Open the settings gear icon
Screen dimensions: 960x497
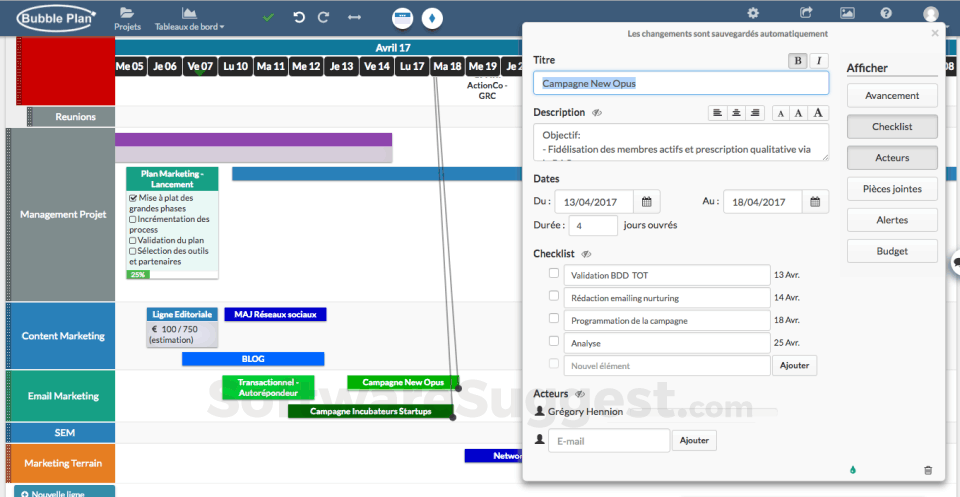753,13
